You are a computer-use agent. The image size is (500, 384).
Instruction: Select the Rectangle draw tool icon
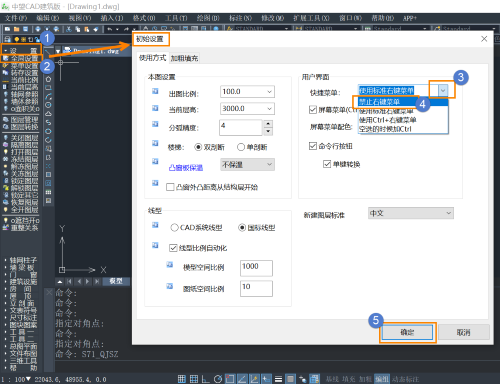(x=48, y=88)
